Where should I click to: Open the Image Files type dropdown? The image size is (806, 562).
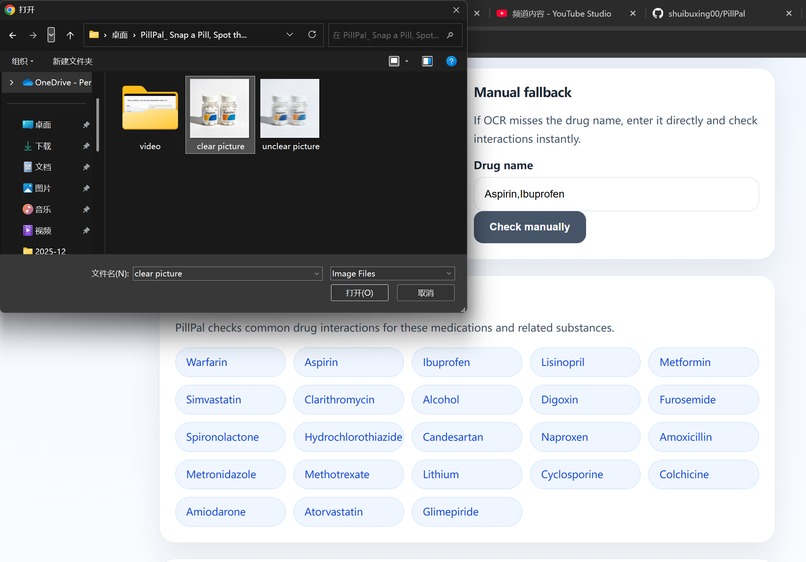pos(392,274)
